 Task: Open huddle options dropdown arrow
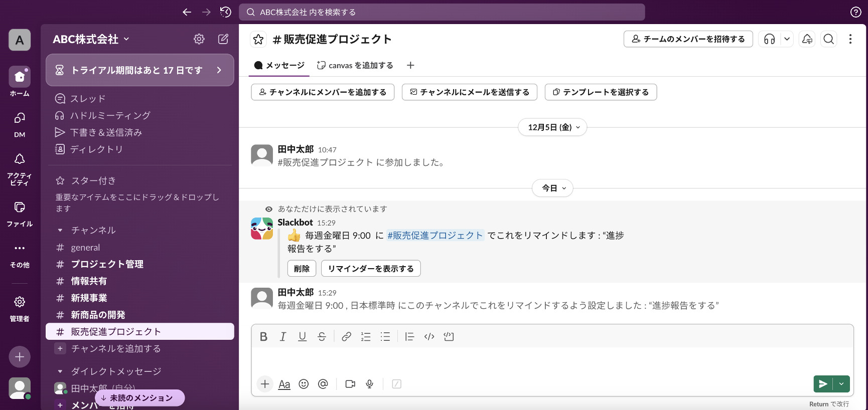[x=787, y=39]
